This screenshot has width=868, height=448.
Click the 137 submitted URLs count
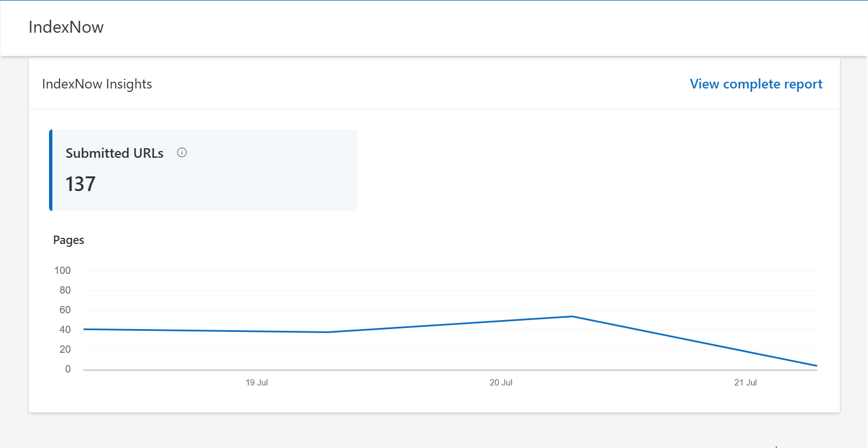point(80,183)
